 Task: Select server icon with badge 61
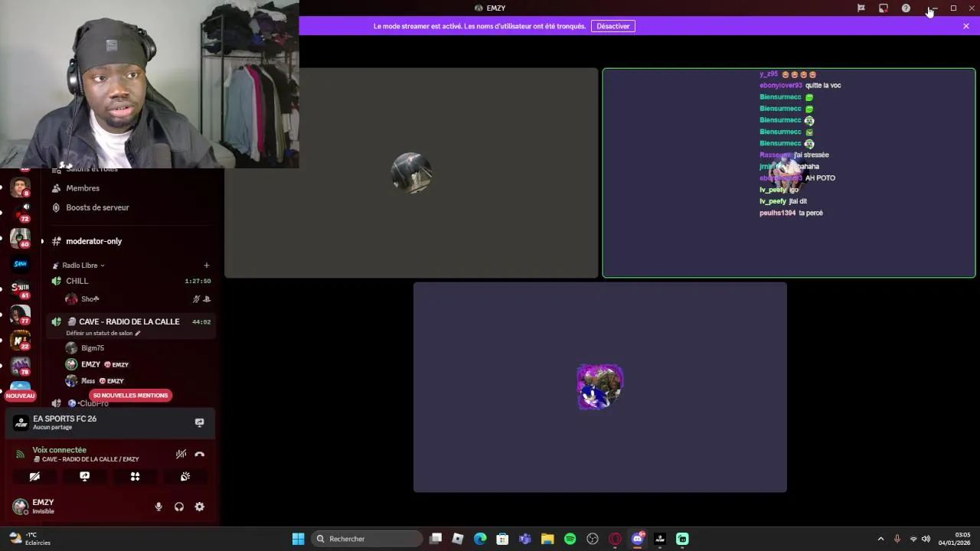click(x=21, y=289)
